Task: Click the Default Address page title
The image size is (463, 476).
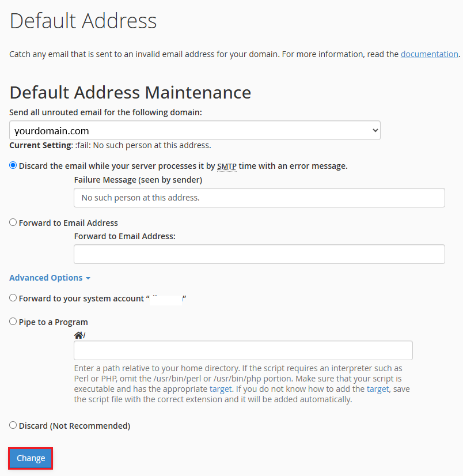Action: 84,21
